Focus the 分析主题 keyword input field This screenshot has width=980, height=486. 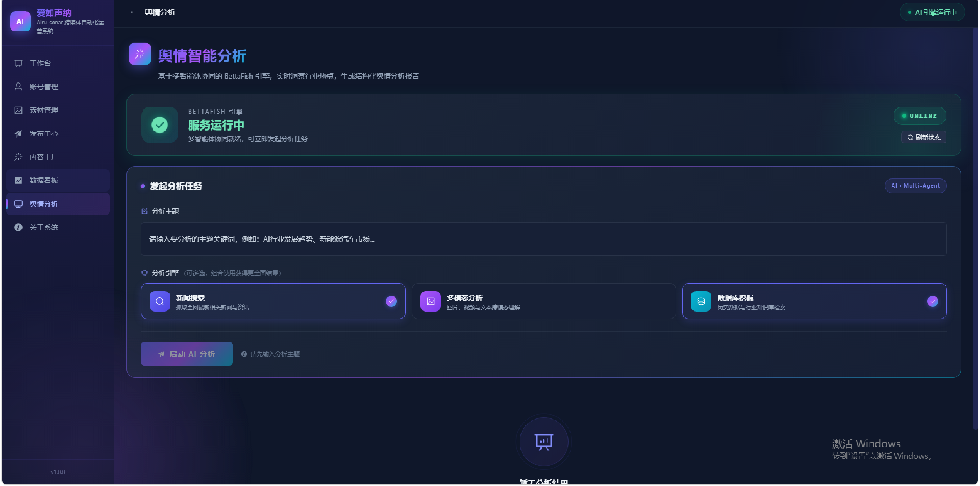(x=543, y=239)
